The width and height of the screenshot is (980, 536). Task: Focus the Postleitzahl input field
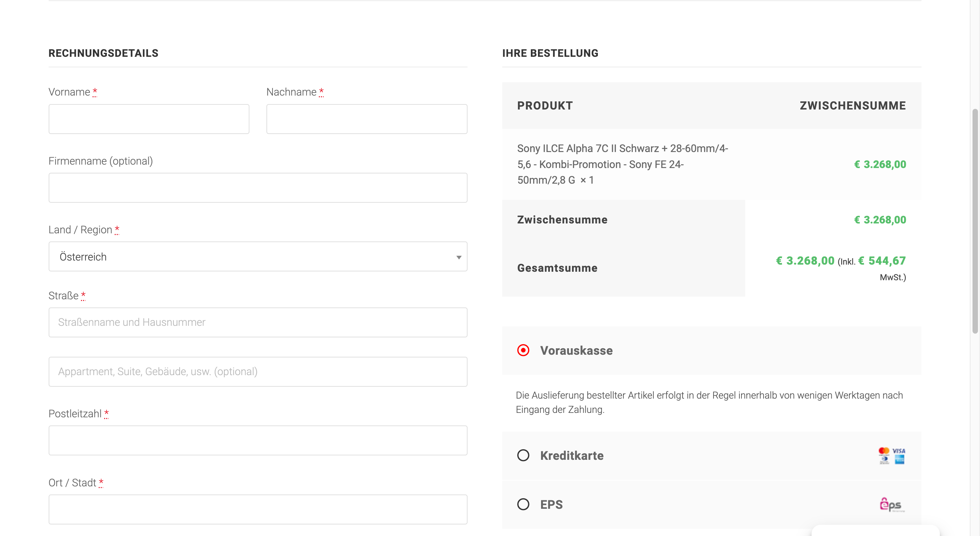tap(258, 440)
